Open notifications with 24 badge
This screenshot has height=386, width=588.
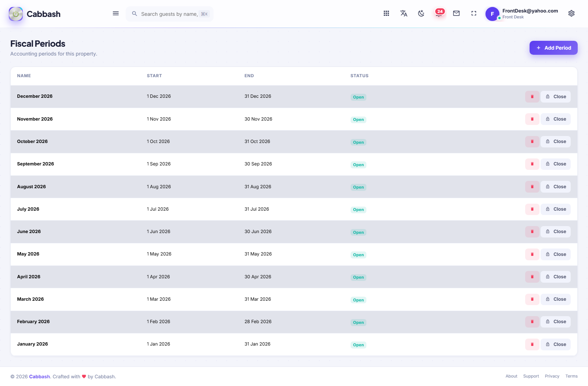click(439, 13)
